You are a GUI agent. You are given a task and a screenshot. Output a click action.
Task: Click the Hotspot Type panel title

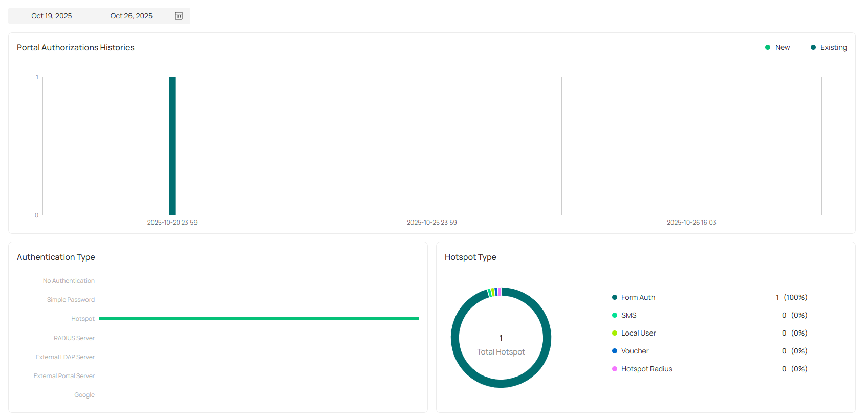470,257
